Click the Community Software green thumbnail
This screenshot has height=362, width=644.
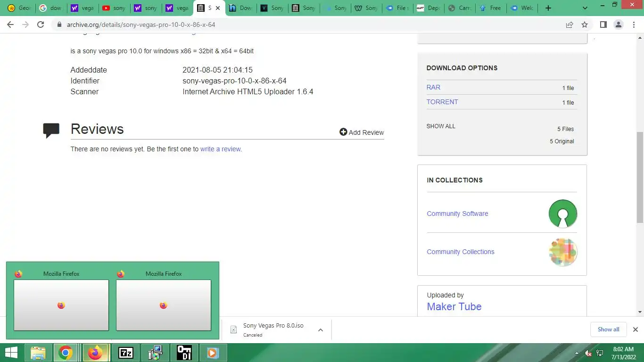pyautogui.click(x=563, y=214)
